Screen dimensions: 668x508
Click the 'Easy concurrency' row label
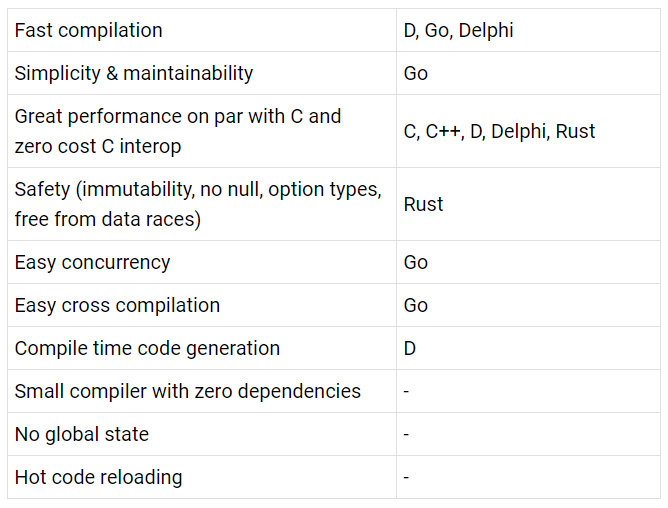[x=202, y=262]
